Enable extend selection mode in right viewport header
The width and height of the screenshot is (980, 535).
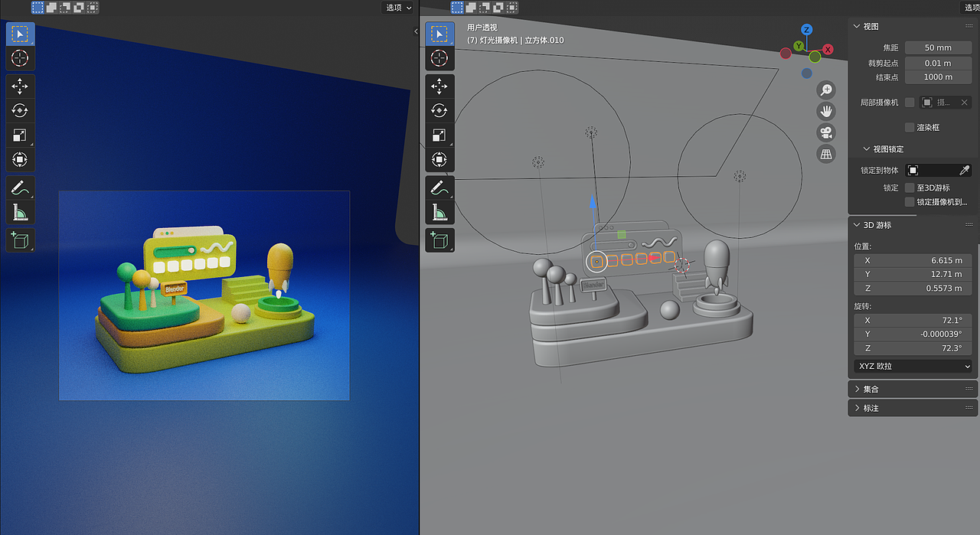pos(471,8)
